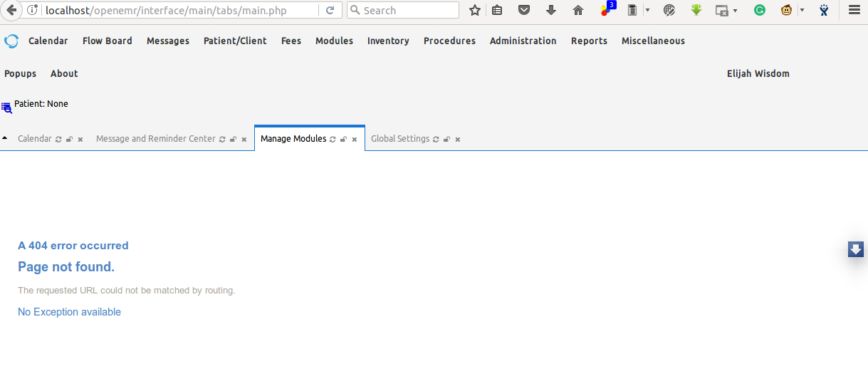
Task: Go to browser home page
Action: point(578,10)
